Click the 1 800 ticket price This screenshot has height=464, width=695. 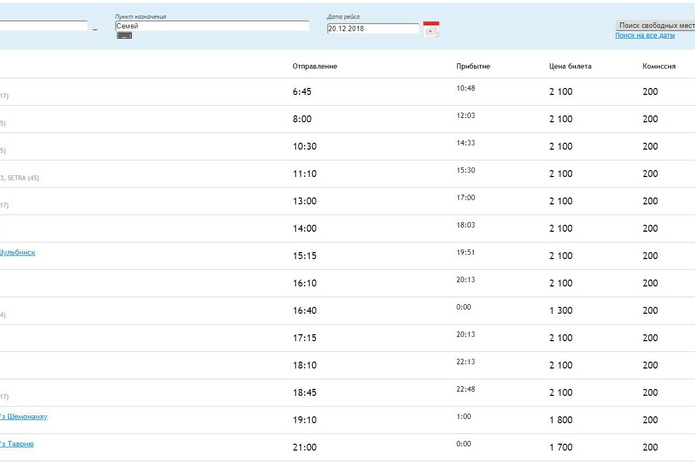[561, 420]
